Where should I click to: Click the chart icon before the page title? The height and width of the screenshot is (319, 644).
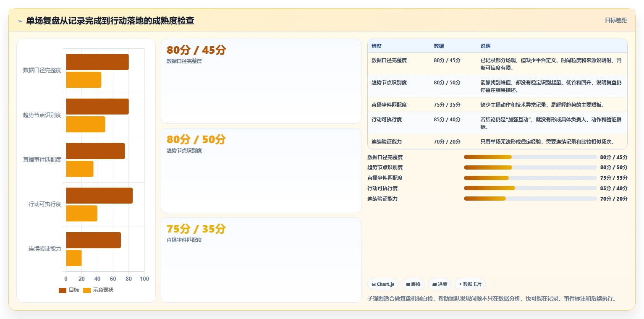pos(20,21)
